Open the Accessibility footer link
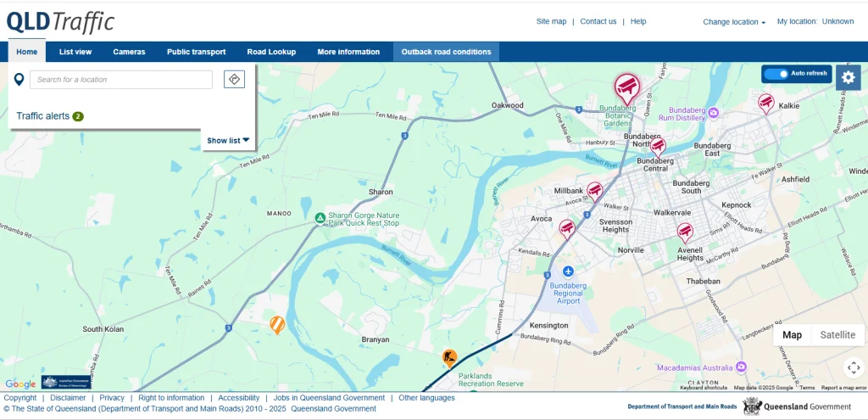868x420 pixels. click(x=238, y=398)
